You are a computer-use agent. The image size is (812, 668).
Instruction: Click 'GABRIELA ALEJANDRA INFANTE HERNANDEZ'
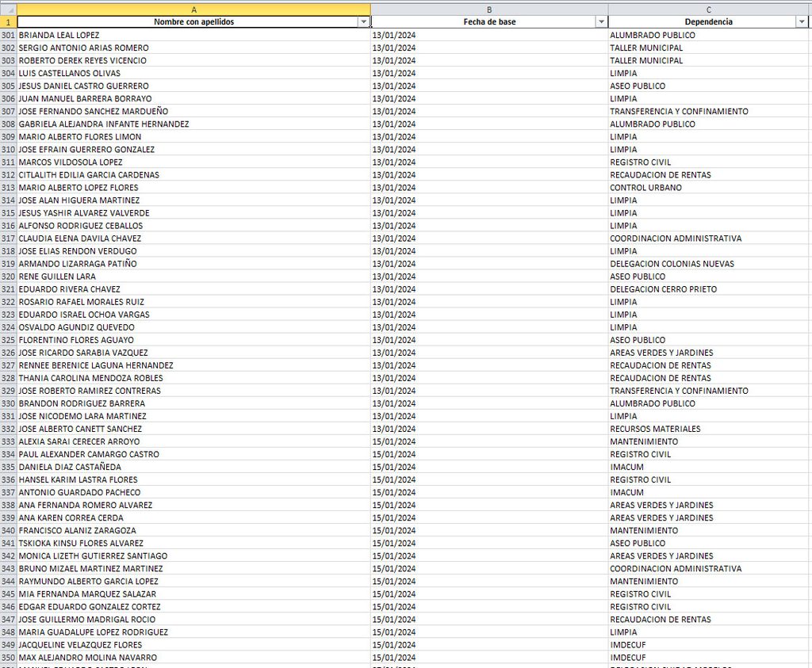193,124
